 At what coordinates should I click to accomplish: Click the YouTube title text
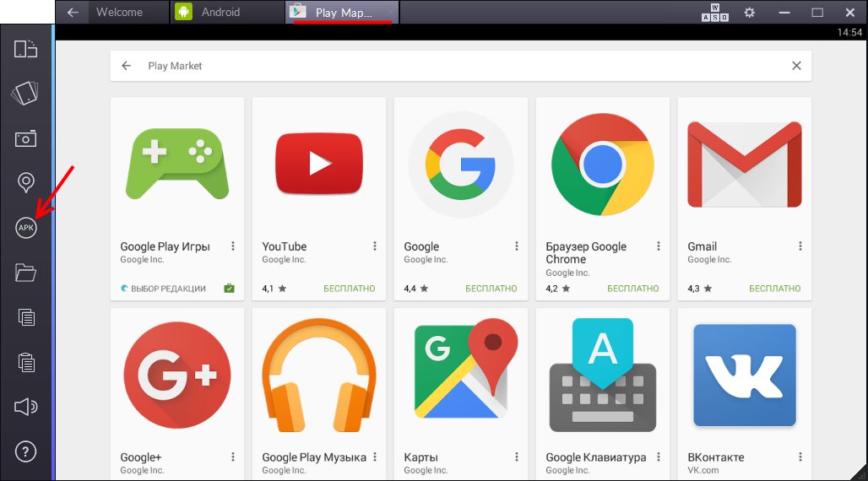284,247
